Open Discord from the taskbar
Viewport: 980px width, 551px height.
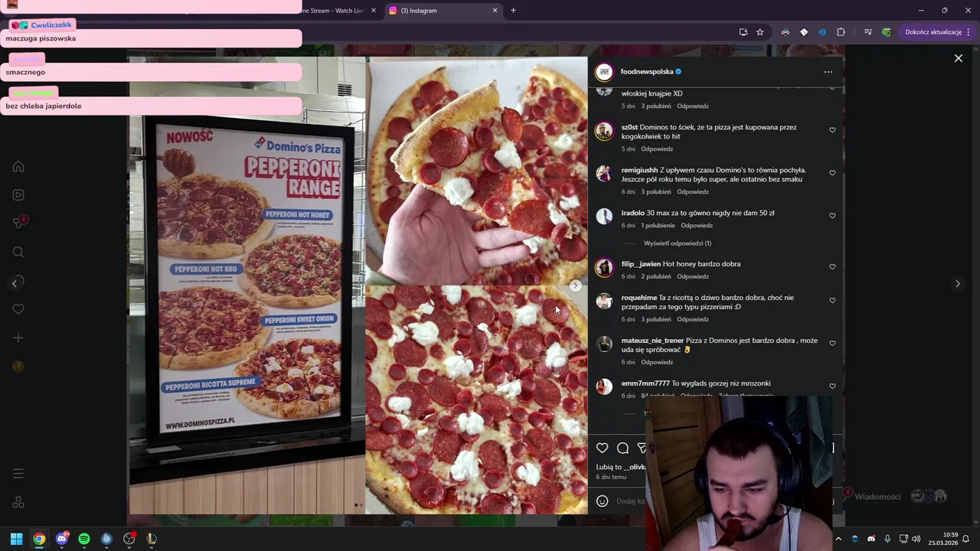point(62,539)
